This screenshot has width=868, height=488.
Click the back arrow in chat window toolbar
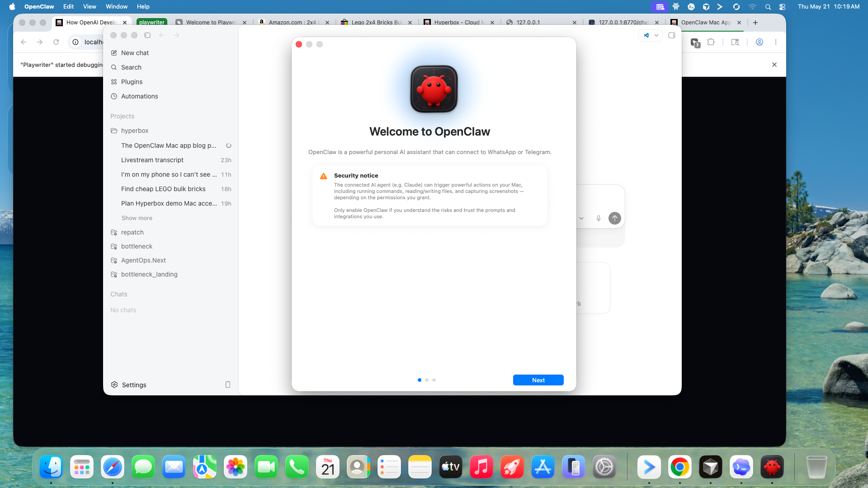pos(162,35)
